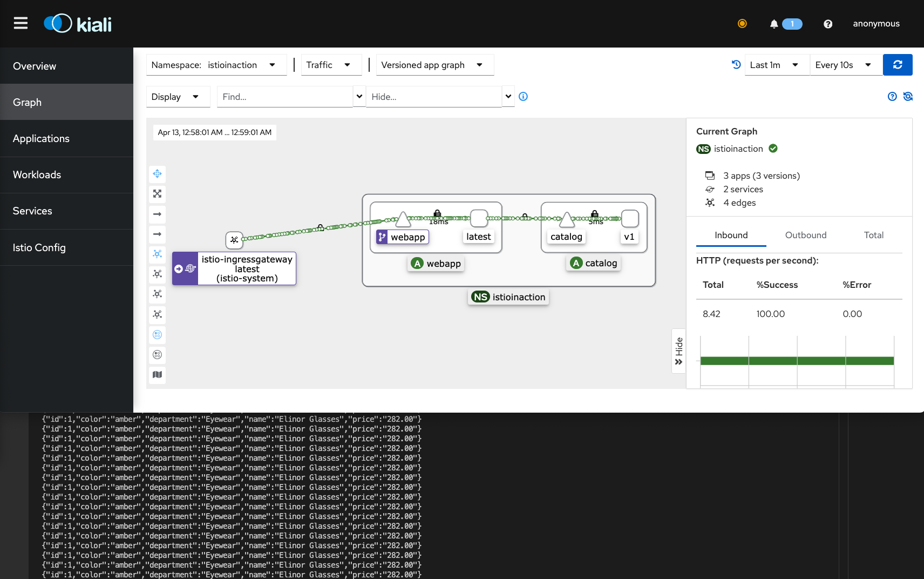
Task: Select the webapp latest workload node
Action: [479, 219]
